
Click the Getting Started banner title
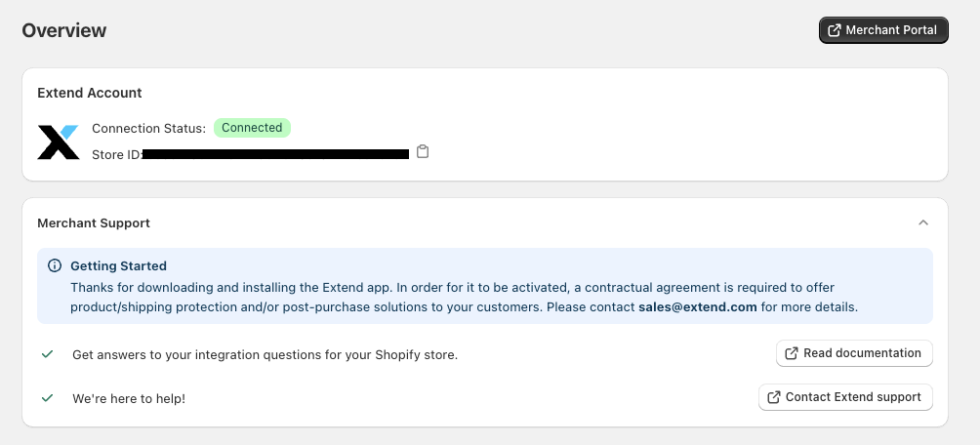tap(118, 265)
